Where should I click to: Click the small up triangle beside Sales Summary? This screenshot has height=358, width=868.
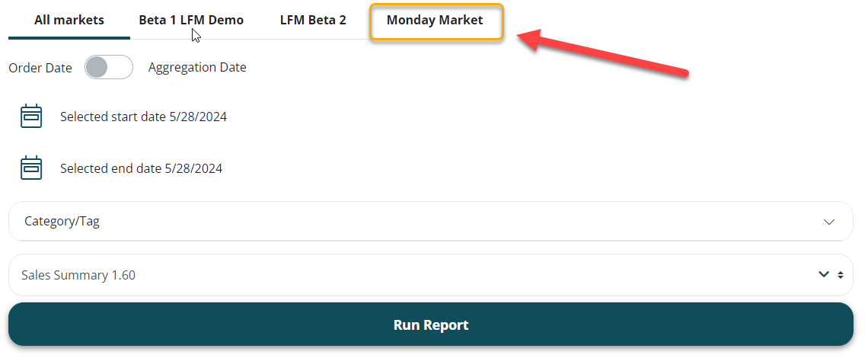tap(841, 271)
